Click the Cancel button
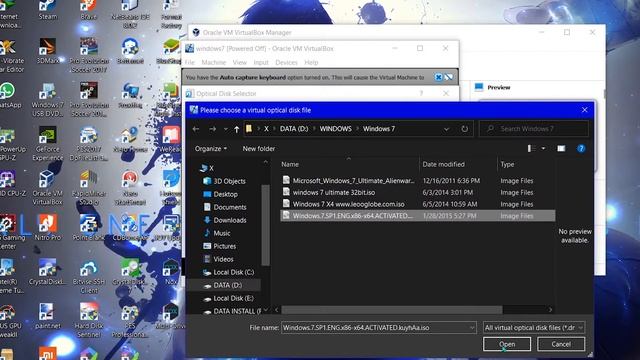 (561, 344)
